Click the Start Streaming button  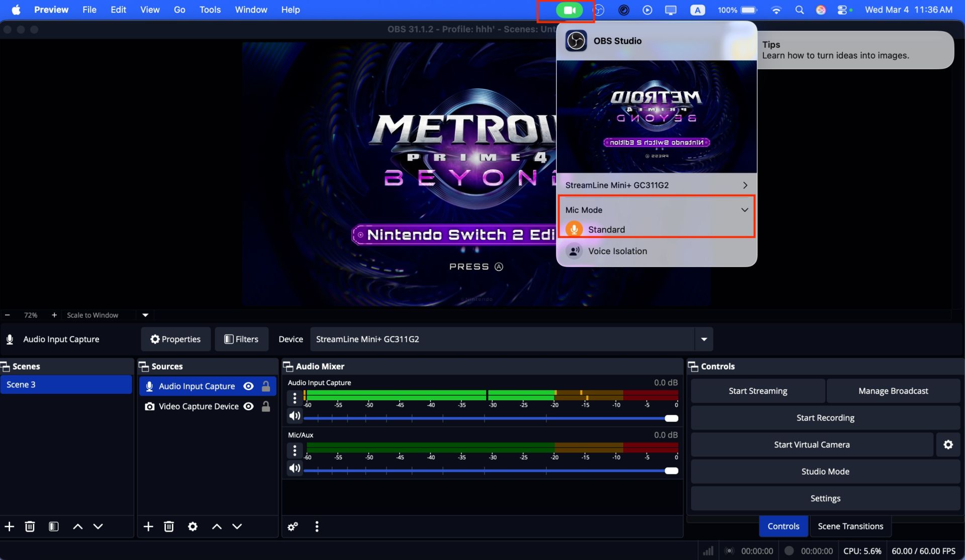(758, 391)
